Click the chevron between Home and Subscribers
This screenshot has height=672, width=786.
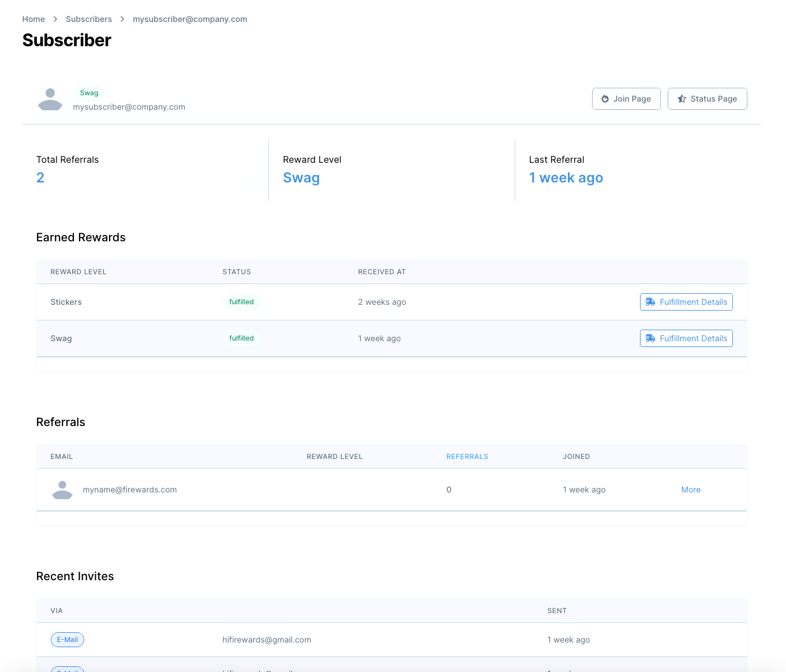(x=55, y=19)
